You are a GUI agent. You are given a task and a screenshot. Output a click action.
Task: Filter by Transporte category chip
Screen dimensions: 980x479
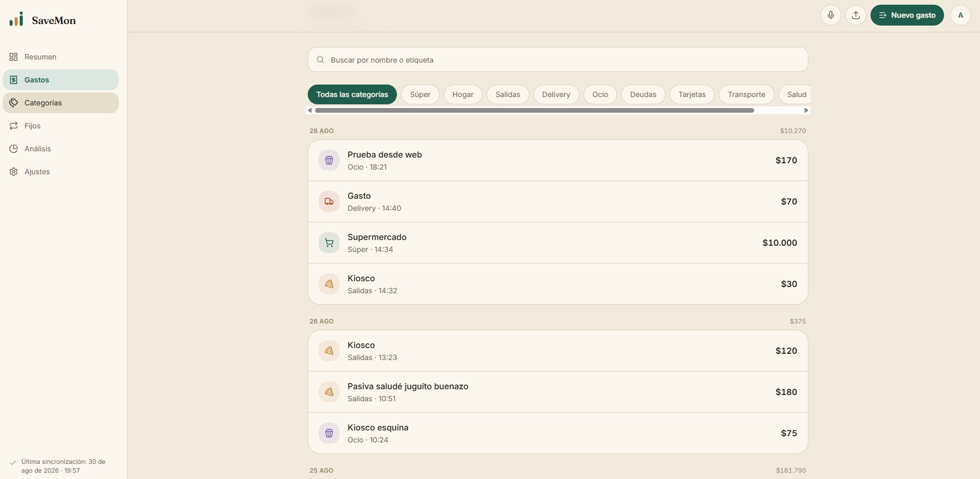(x=746, y=94)
